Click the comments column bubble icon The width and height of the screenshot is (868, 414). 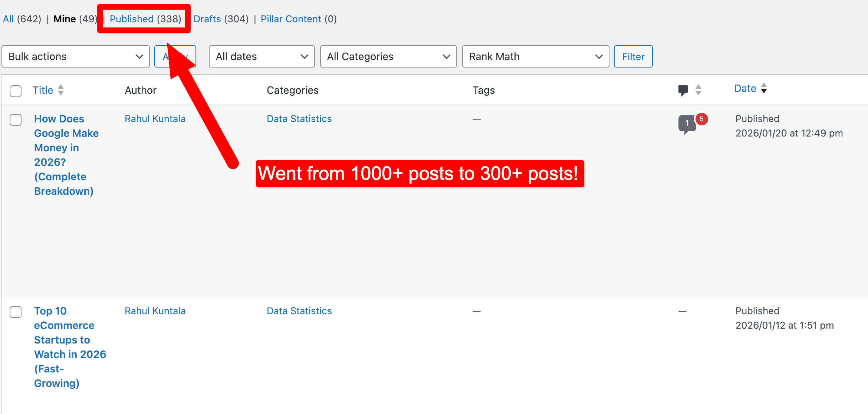tap(683, 90)
